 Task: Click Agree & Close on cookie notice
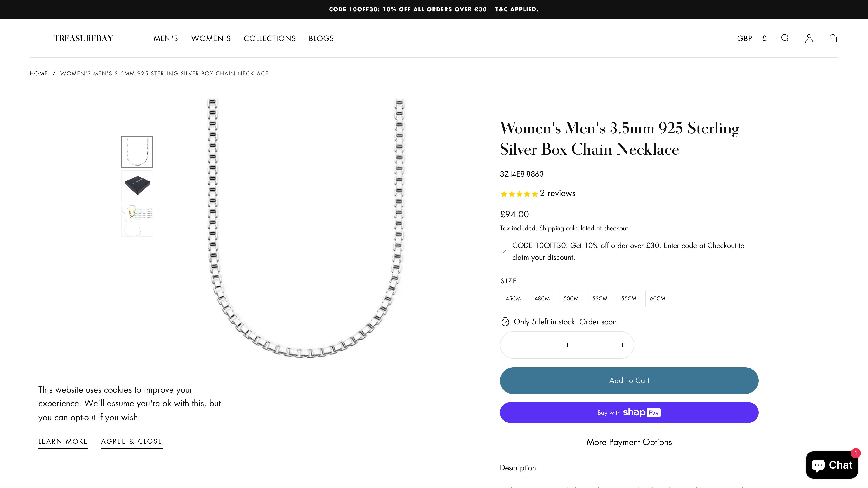[x=132, y=441]
